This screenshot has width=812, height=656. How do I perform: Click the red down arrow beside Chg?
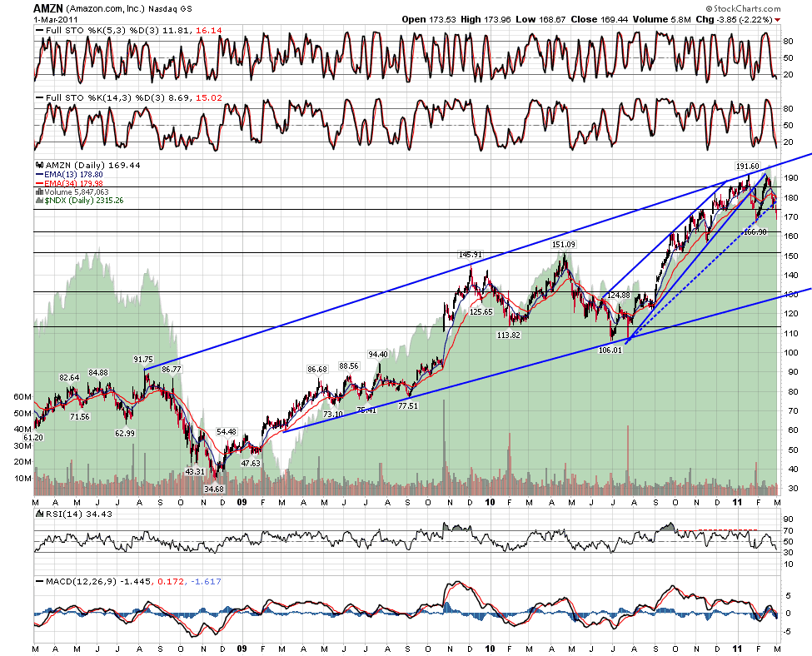(x=777, y=20)
